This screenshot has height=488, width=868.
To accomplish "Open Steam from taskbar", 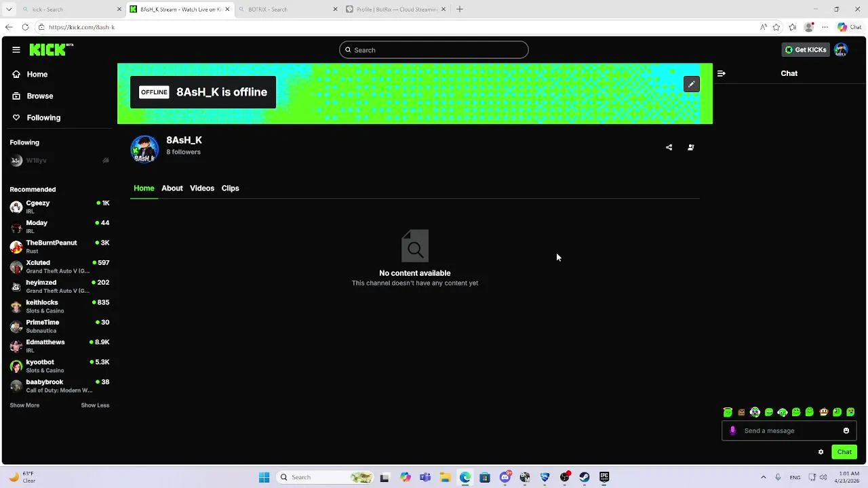I will tap(585, 477).
